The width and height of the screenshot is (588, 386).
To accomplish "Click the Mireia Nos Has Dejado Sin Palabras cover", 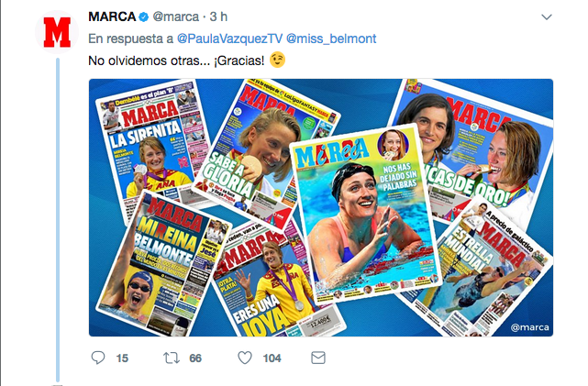I will (x=364, y=212).
